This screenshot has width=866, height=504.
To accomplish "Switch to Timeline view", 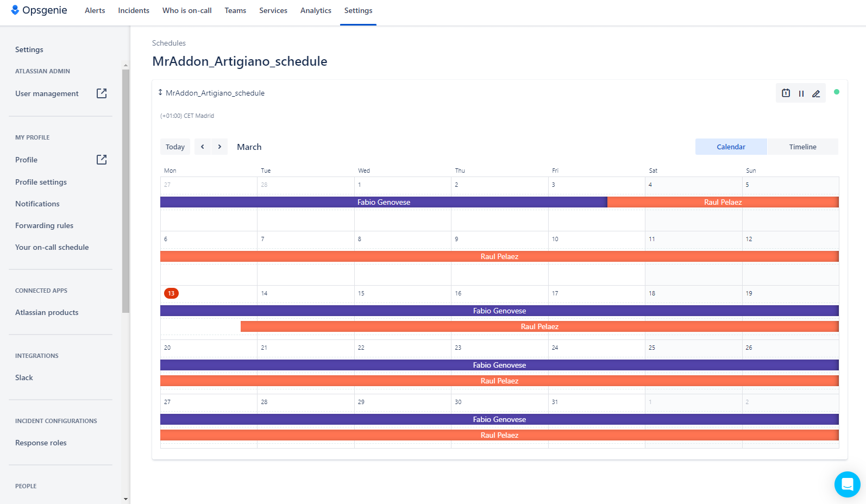I will (803, 147).
